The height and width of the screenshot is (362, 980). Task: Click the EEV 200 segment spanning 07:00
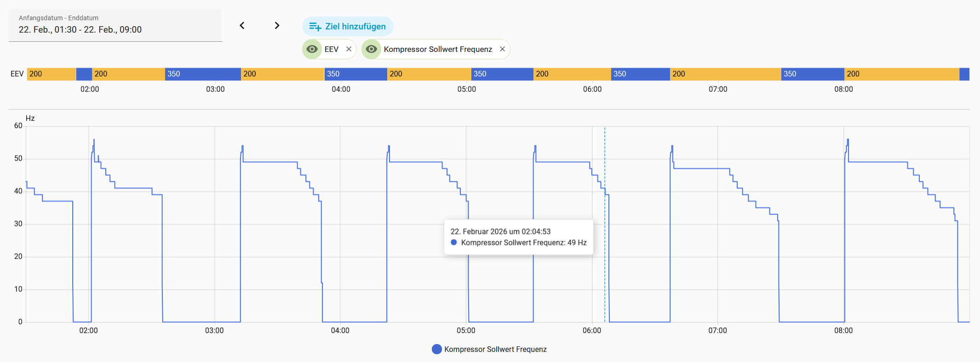(725, 74)
